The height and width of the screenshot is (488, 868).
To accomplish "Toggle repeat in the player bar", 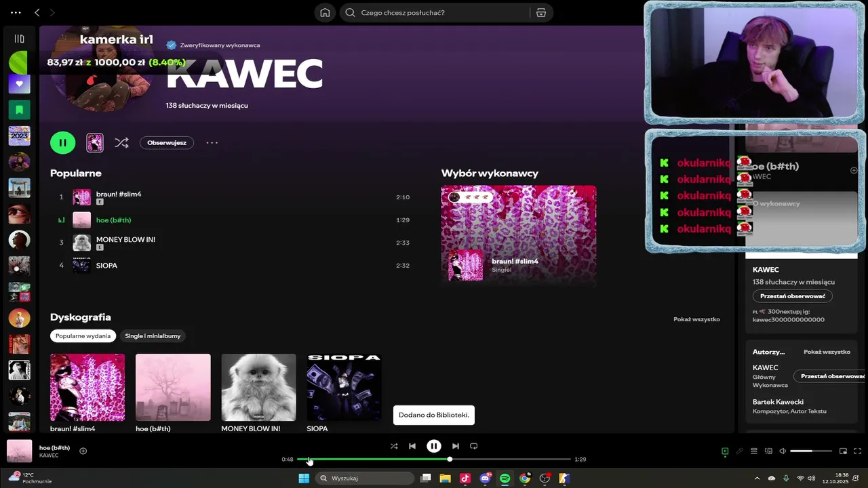I will [x=474, y=446].
